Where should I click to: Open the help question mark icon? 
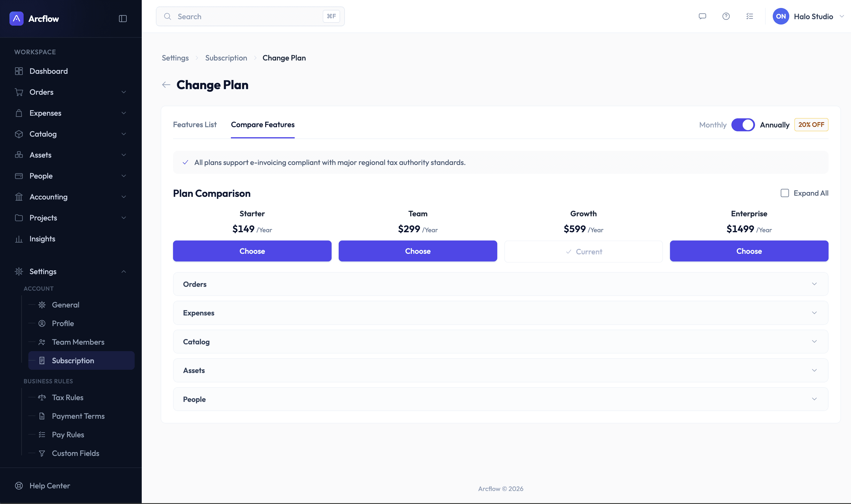[726, 16]
